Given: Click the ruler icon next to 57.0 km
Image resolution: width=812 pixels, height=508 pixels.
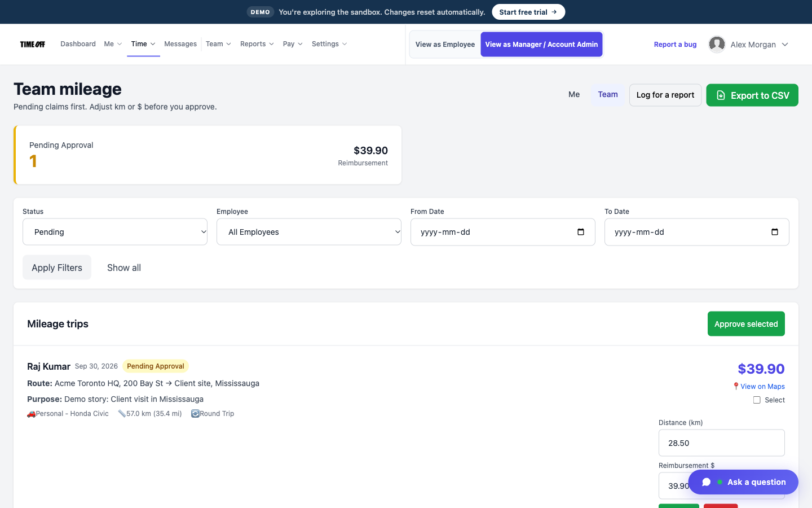Looking at the screenshot, I should tap(122, 414).
